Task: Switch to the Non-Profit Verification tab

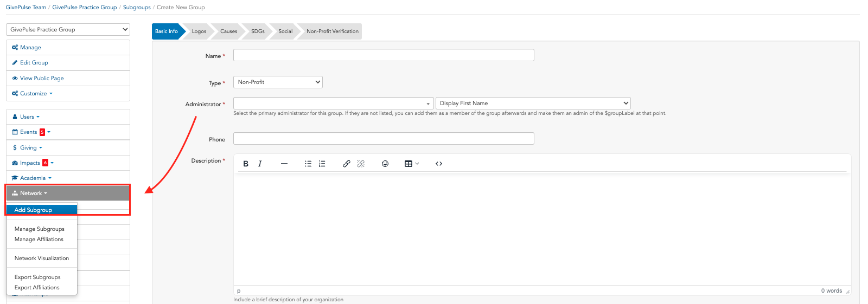Action: (333, 31)
